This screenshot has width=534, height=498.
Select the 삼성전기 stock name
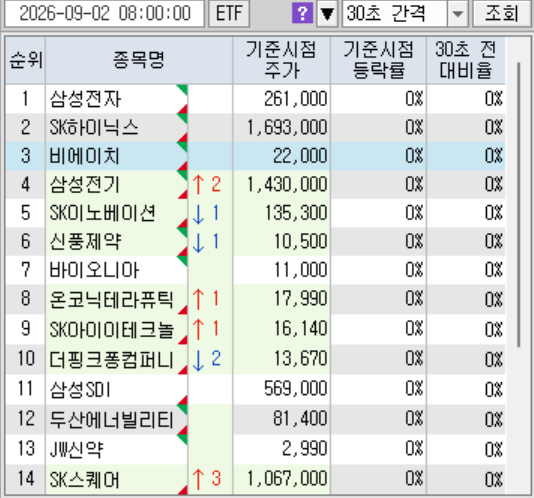84,185
